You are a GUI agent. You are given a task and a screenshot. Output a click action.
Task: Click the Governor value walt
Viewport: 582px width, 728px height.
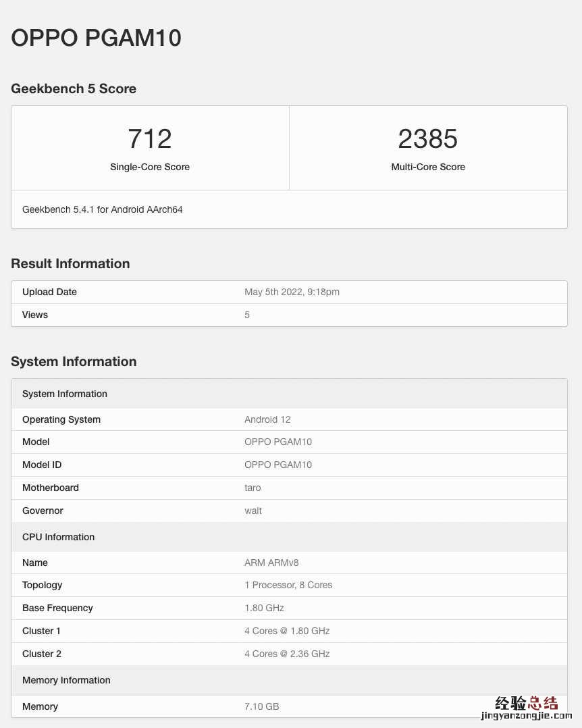pyautogui.click(x=253, y=511)
